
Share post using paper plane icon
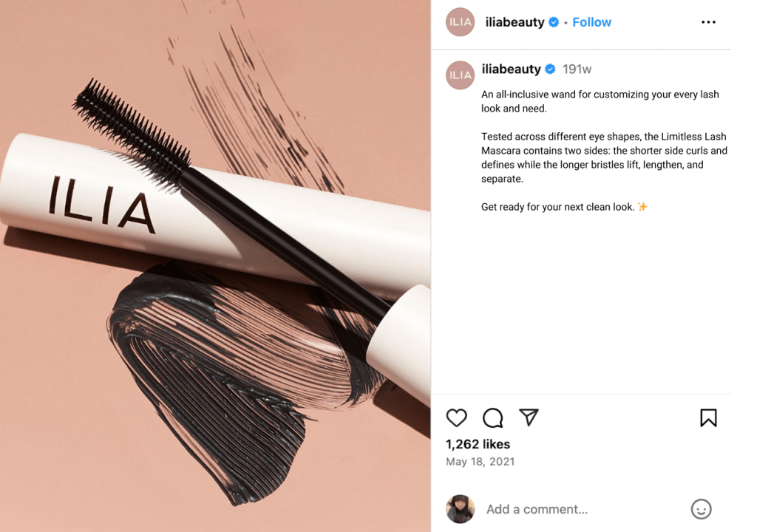coord(529,417)
